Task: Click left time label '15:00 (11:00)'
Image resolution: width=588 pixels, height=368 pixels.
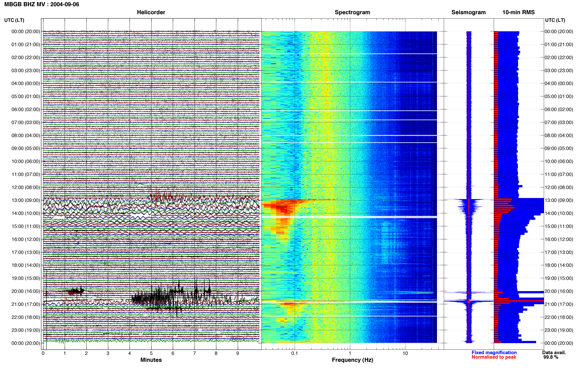Action: (x=26, y=226)
